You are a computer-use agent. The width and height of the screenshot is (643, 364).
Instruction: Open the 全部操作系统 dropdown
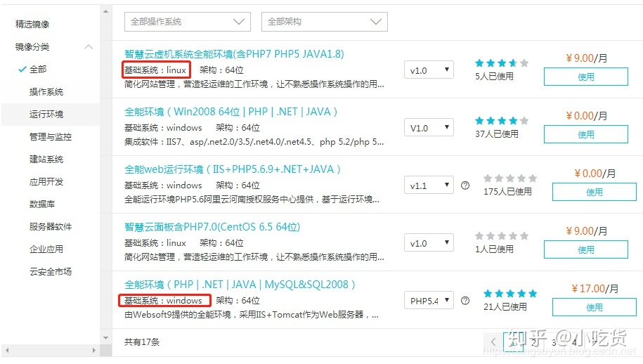click(x=188, y=22)
